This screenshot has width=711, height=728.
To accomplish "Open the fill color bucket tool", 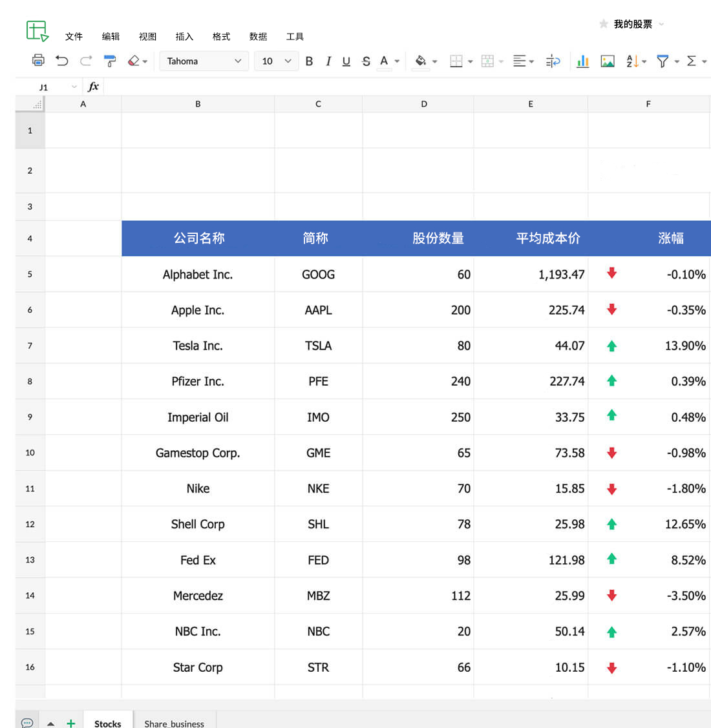I will pos(420,61).
